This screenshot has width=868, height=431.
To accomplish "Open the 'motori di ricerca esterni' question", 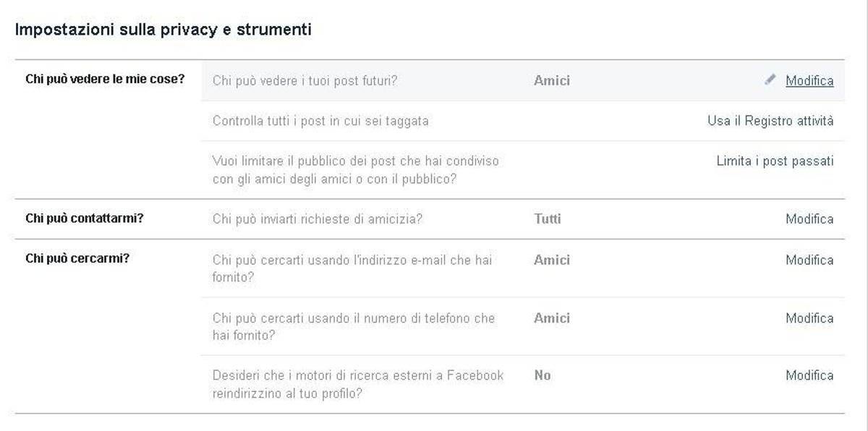I will (358, 384).
